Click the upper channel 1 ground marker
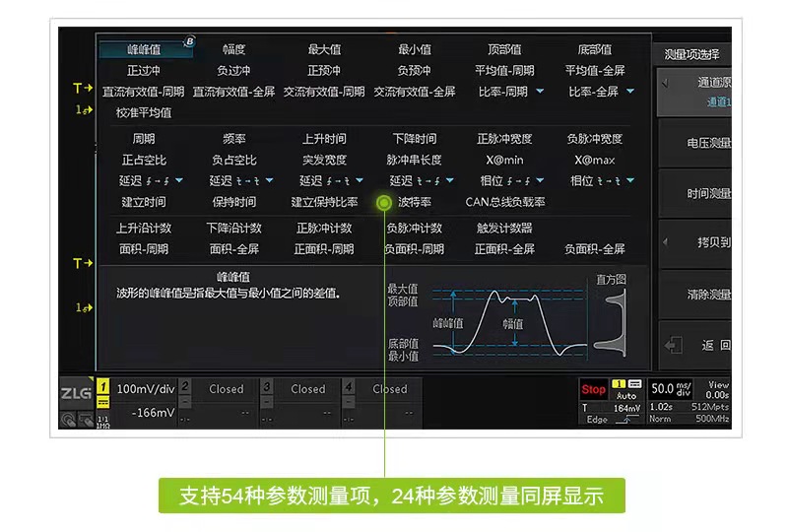788x532 pixels. pos(84,109)
